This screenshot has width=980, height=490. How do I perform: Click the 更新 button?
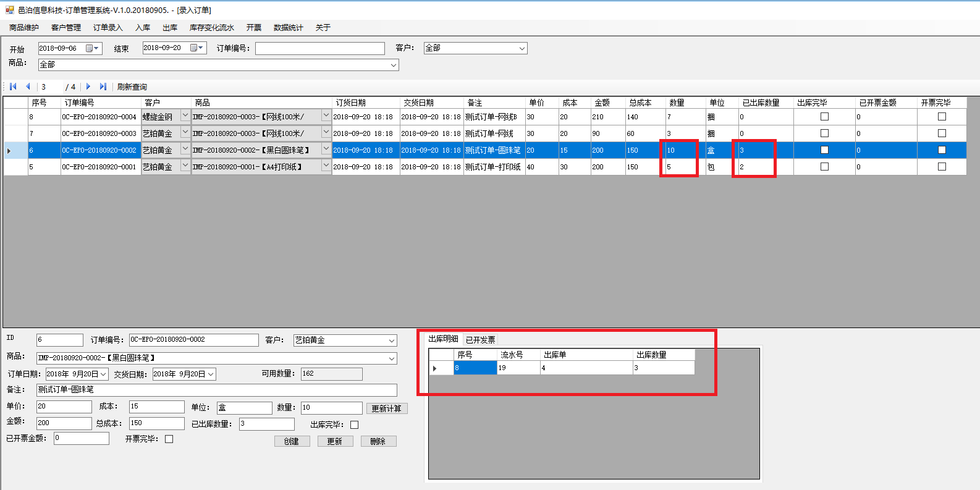(x=335, y=441)
